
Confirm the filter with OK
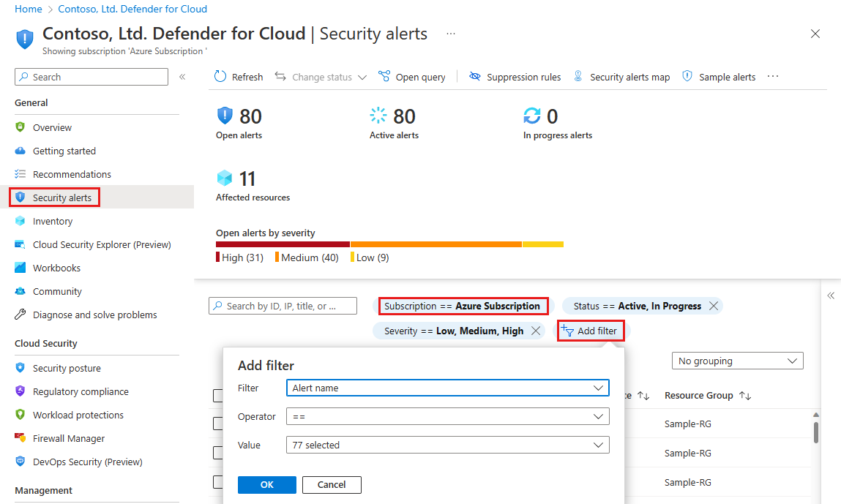(267, 485)
